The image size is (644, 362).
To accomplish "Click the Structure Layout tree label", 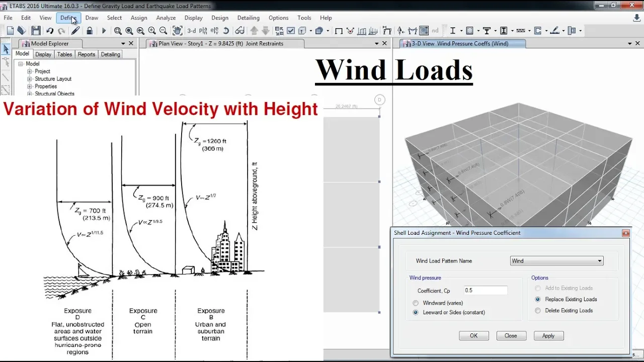I will pos(53,79).
